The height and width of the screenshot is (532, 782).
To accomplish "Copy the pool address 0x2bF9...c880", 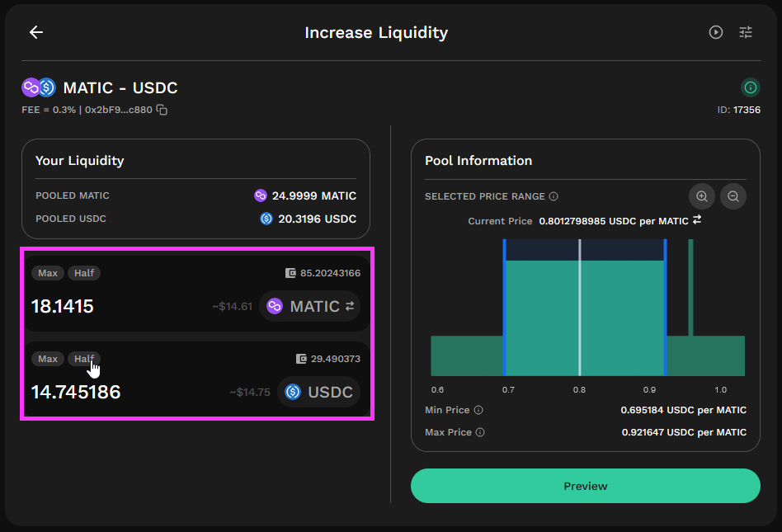I will point(162,110).
